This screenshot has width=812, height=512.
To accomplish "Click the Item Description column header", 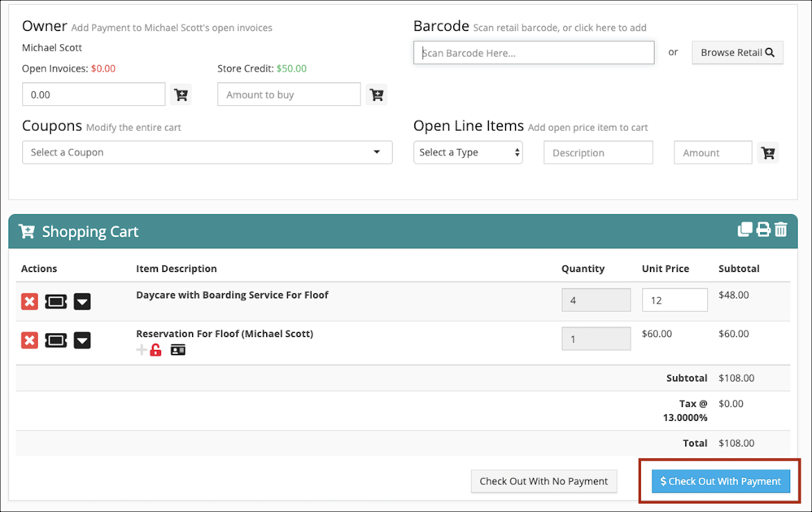I will [x=177, y=269].
